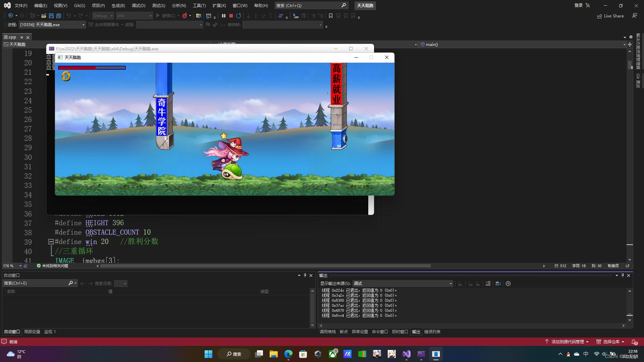The image size is (644, 362).
Task: Click 添加到源代码管理 in status bar
Action: tap(567, 342)
